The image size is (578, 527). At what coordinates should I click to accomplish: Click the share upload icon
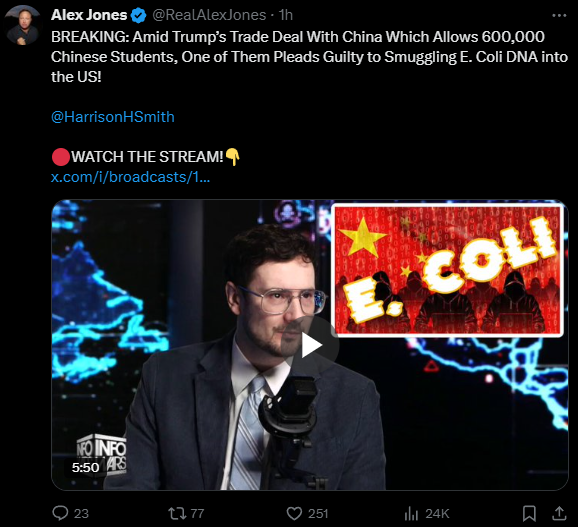(x=559, y=513)
